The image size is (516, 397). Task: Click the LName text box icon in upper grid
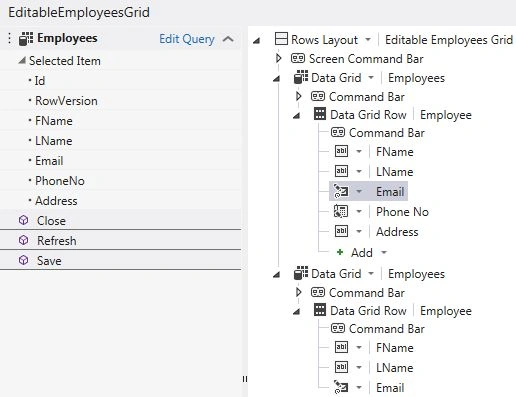341,171
